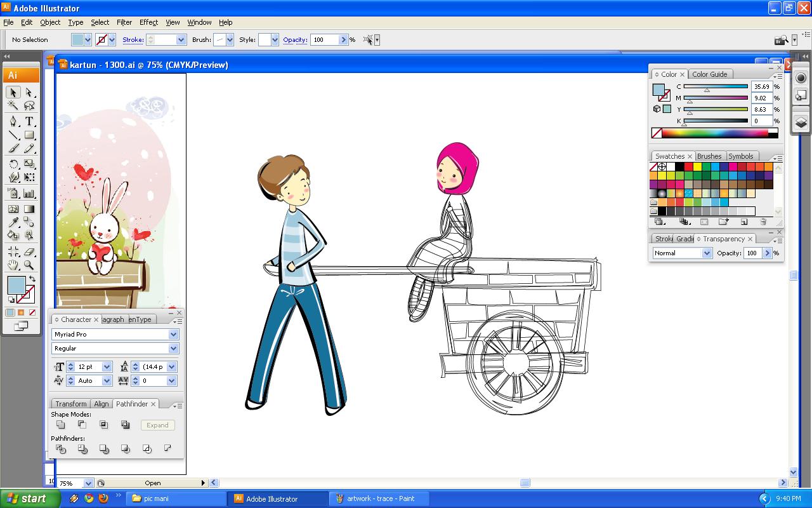The width and height of the screenshot is (812, 508).
Task: Click the Windows Start button
Action: tap(30, 498)
